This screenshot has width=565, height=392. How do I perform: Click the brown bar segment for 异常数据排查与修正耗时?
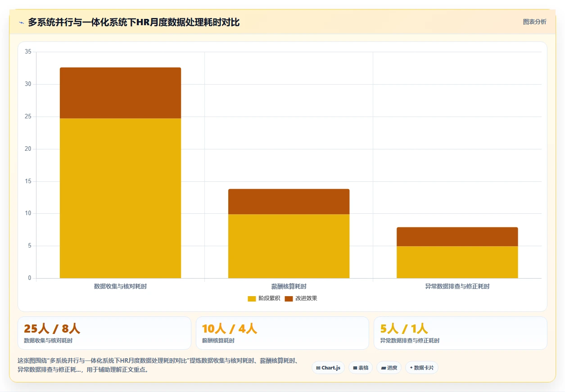(457, 237)
